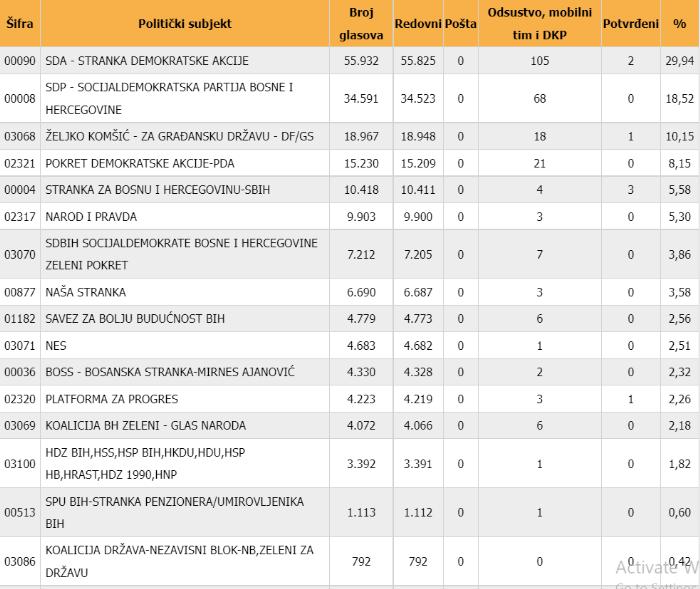Viewport: 700px width, 589px height.
Task: Select NAŠA STRANKA entry
Action: [86, 292]
